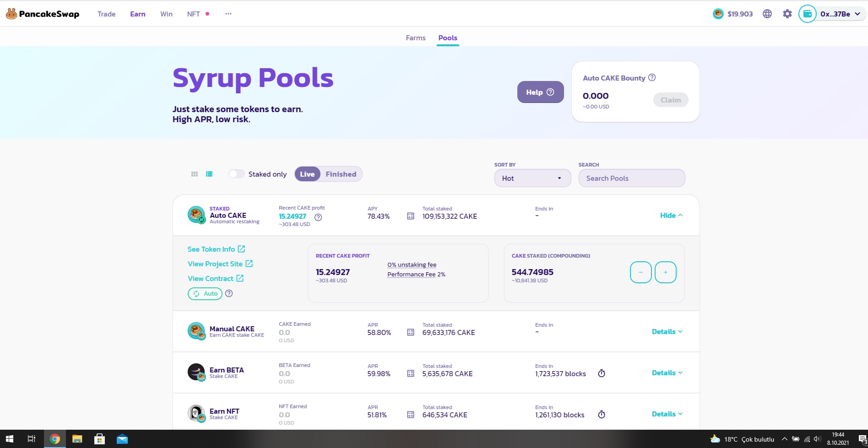Show hidden system tray icons chevron

pos(784,439)
